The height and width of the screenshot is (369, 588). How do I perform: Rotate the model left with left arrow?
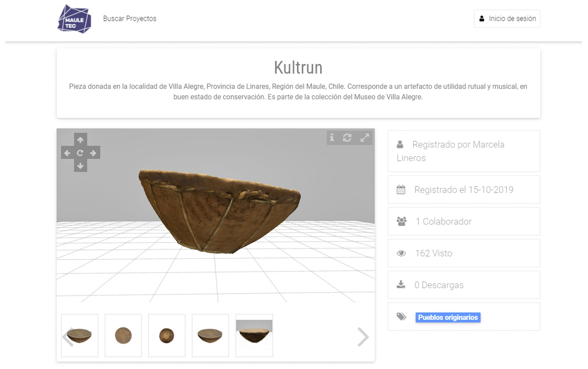(x=67, y=153)
